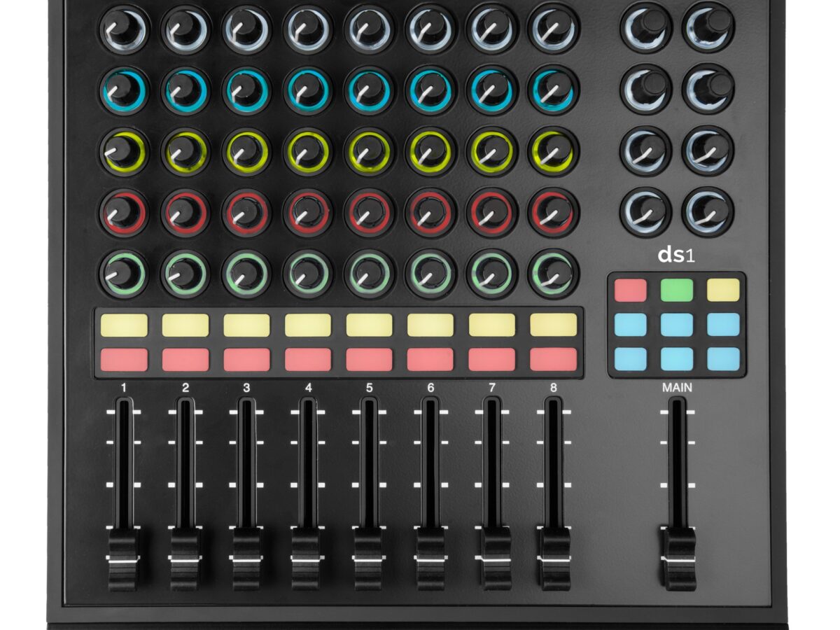Hit the red pad above channel 1
Image resolution: width=840 pixels, height=630 pixels.
tap(124, 360)
